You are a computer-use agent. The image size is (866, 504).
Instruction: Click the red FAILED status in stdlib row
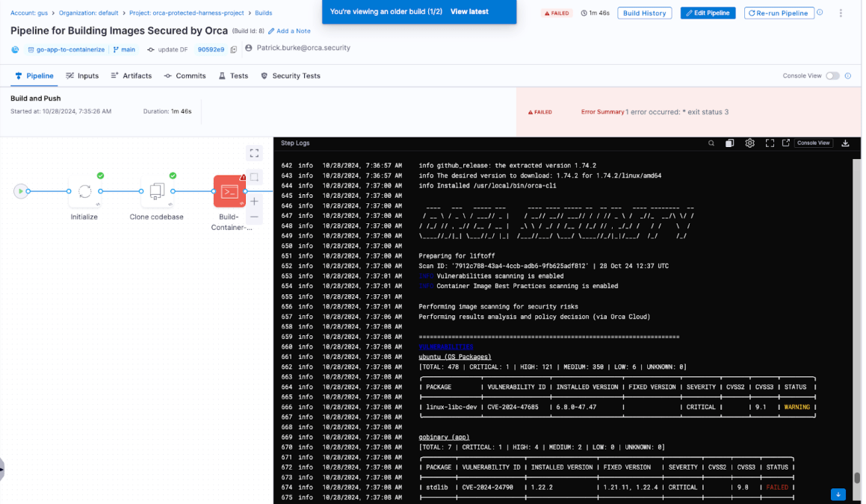tap(776, 488)
